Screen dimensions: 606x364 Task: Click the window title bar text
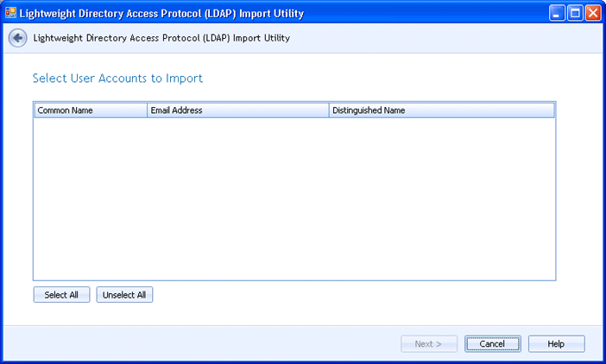[161, 13]
